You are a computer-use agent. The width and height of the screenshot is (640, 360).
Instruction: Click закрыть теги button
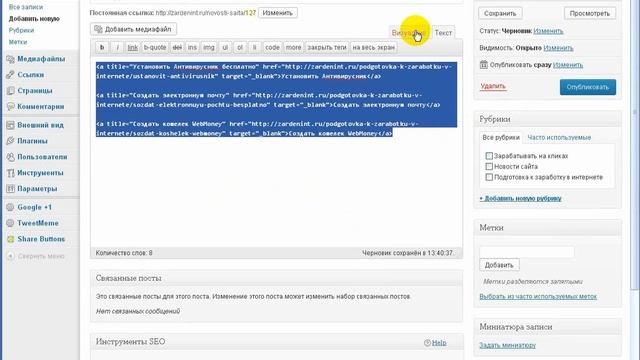click(x=327, y=47)
